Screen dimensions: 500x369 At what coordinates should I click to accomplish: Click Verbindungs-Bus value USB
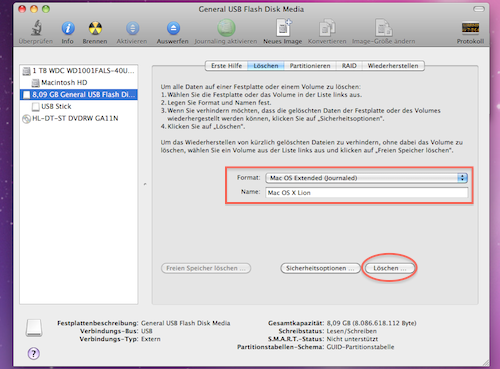(x=147, y=331)
